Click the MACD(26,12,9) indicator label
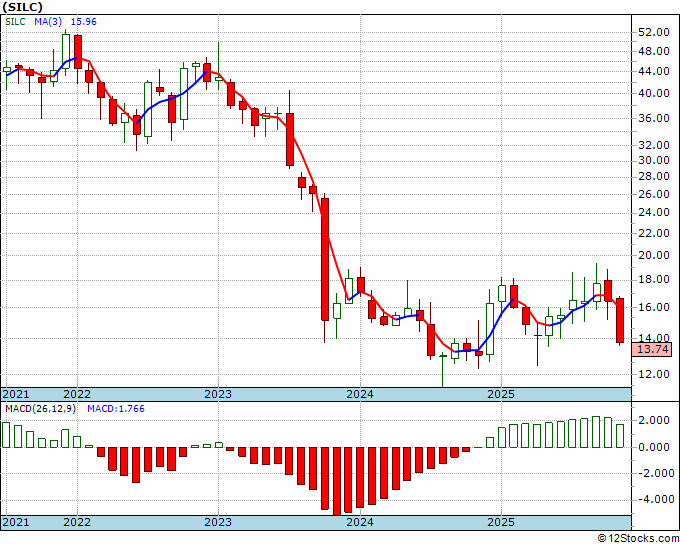 pos(40,409)
